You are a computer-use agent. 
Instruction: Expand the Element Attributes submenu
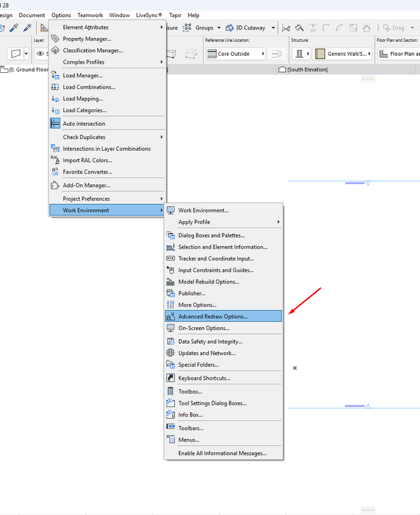click(x=107, y=28)
